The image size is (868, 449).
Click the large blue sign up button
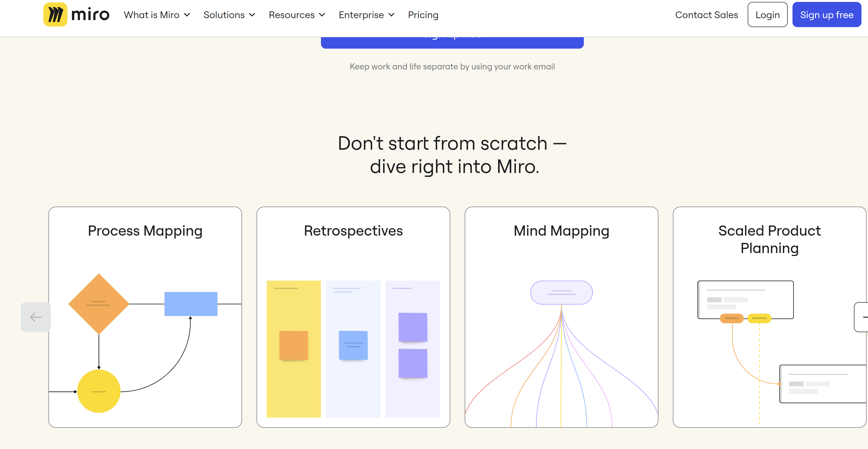click(452, 42)
